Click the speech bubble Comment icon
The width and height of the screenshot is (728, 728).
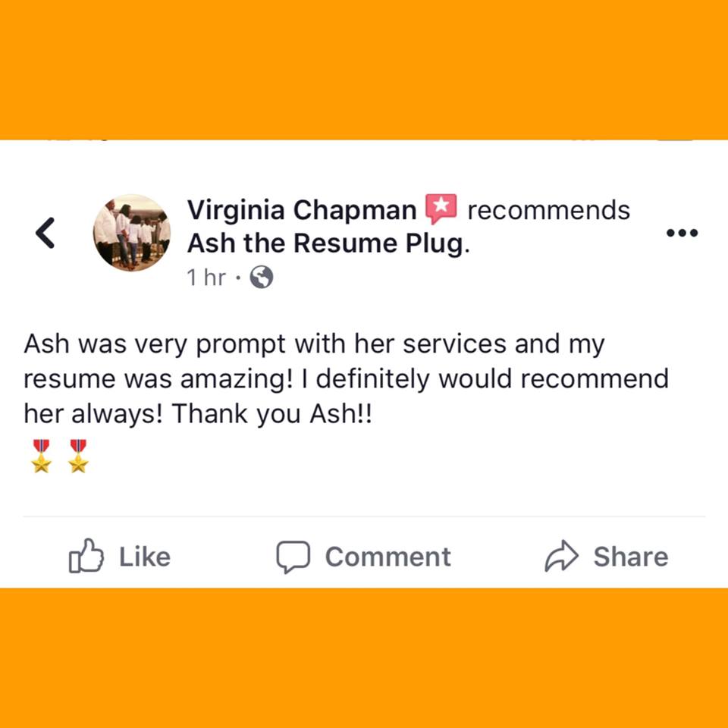point(293,557)
